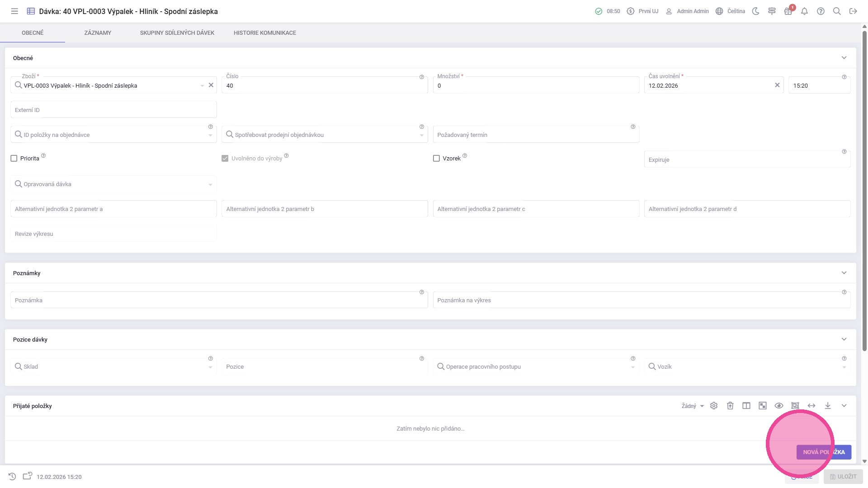Click the trash restore icon in toolbar
Screen dimensions: 868x488
730,406
